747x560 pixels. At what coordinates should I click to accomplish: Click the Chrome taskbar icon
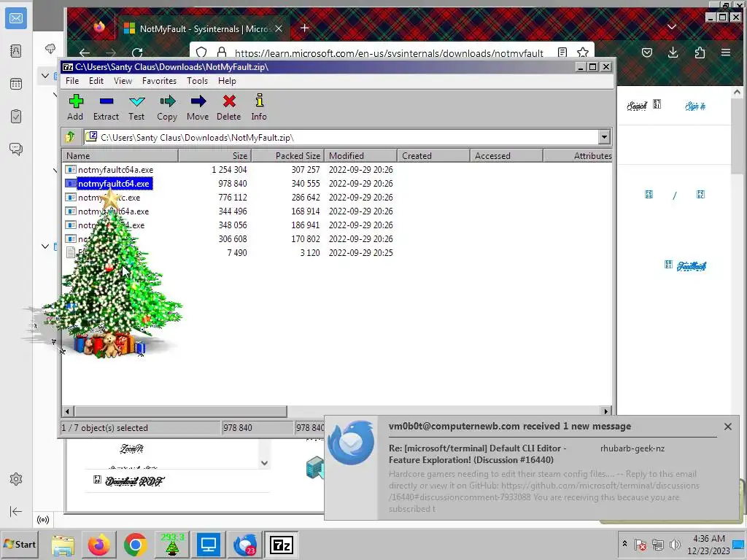[135, 544]
